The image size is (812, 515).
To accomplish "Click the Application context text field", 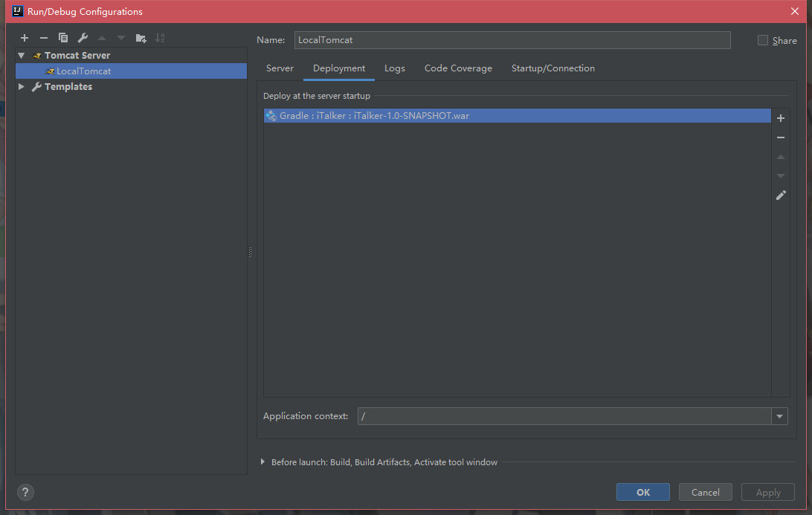I will (x=564, y=416).
